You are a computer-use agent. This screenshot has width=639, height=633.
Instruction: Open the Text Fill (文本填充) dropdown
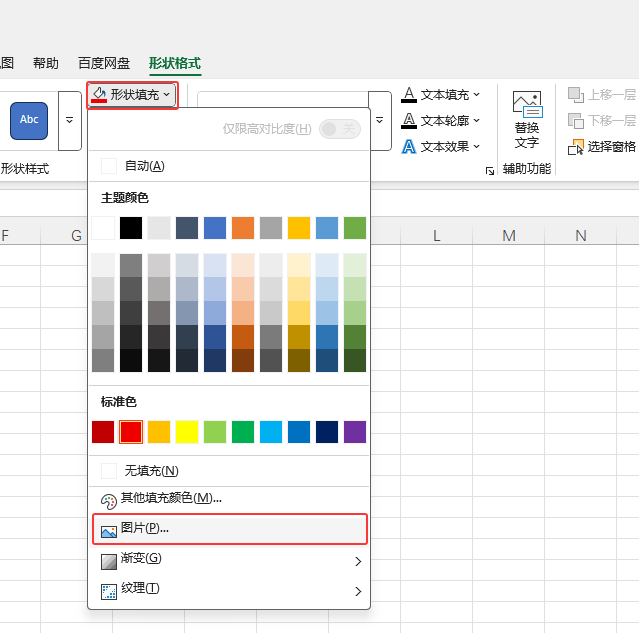point(440,95)
